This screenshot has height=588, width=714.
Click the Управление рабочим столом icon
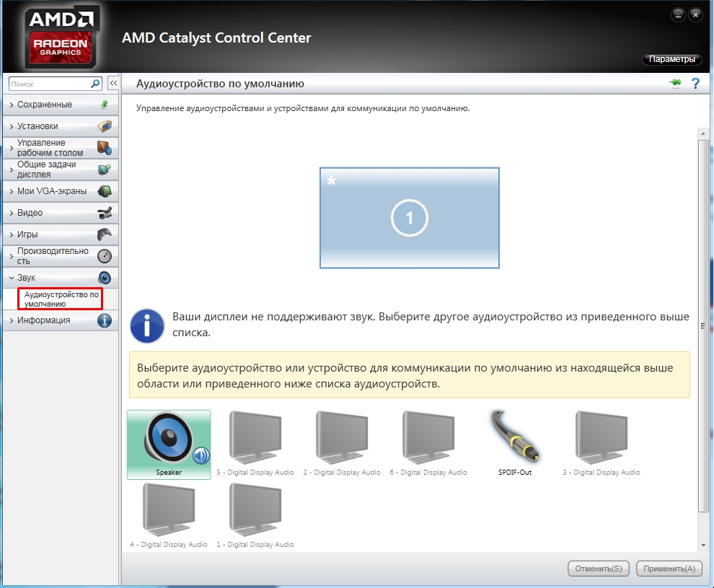click(x=105, y=148)
